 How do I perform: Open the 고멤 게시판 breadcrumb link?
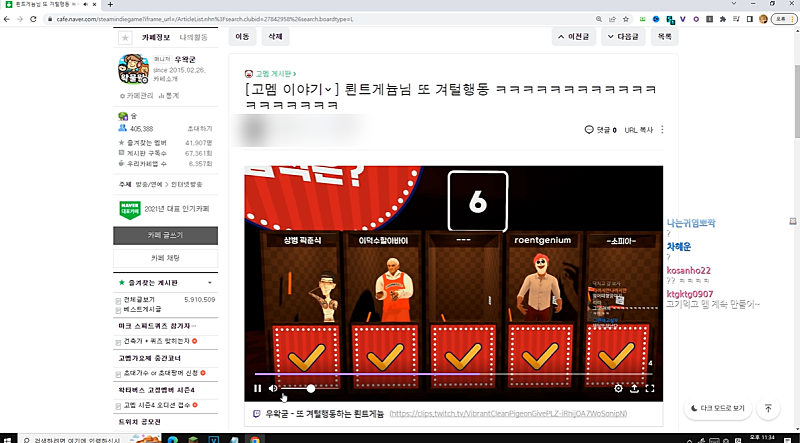coord(276,74)
